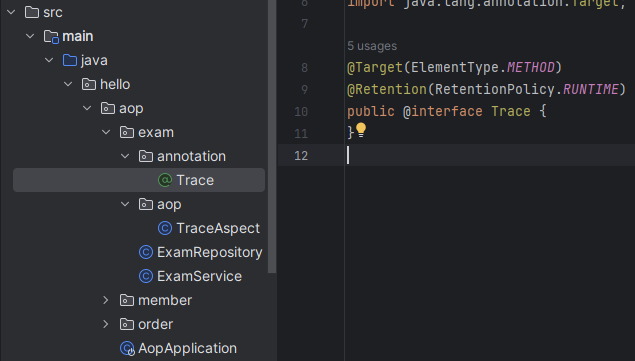Select the java folder label

point(94,61)
